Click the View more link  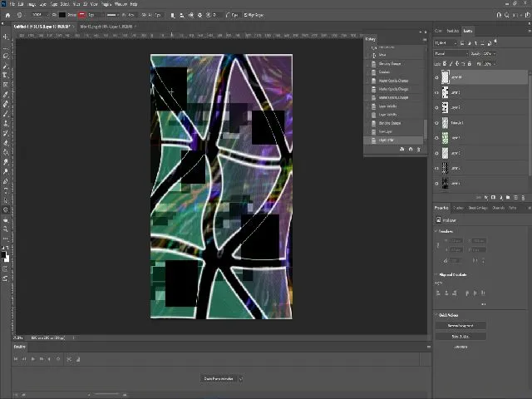[461, 347]
